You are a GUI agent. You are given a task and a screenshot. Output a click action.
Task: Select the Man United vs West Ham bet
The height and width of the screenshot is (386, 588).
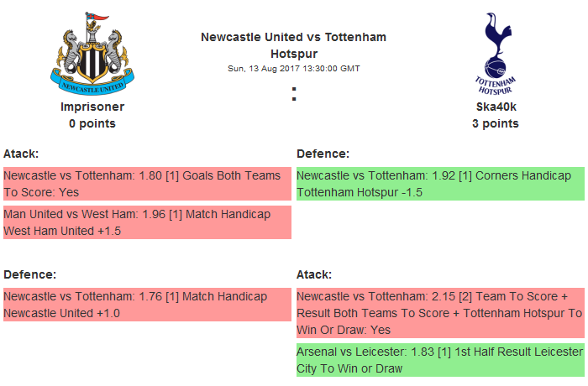pos(146,222)
